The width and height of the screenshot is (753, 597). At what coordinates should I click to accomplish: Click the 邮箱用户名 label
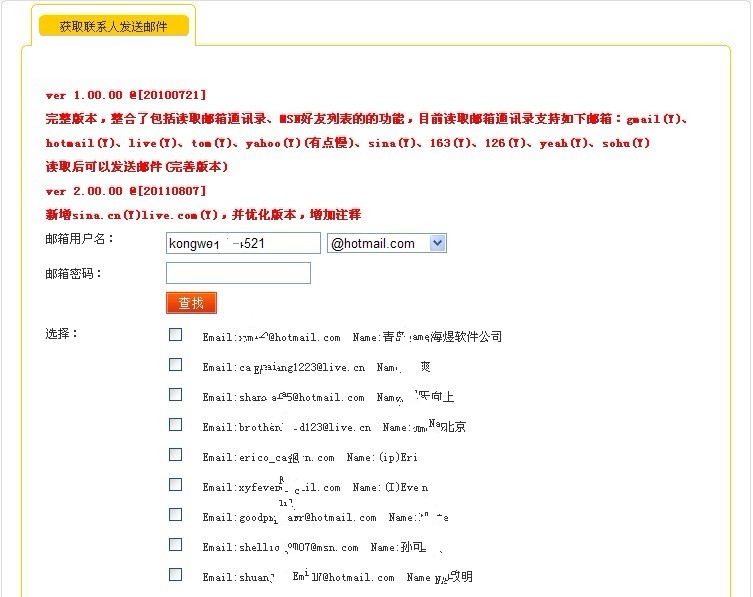pos(79,239)
